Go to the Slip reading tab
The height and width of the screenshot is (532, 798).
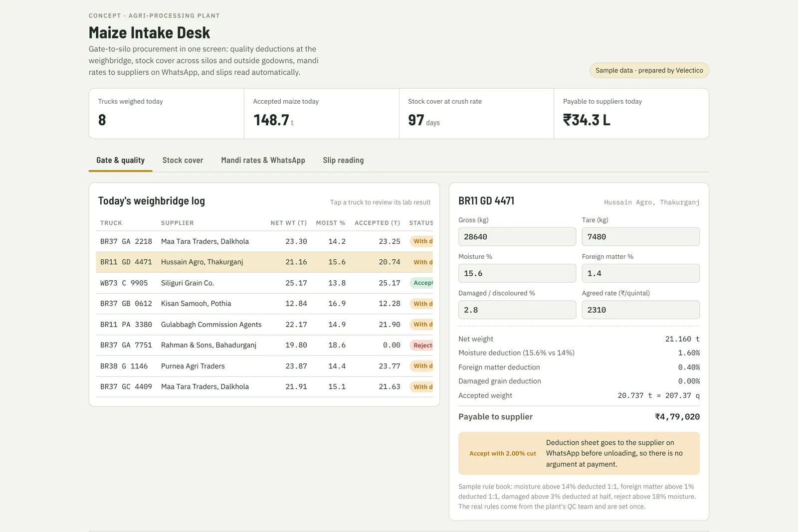point(343,161)
